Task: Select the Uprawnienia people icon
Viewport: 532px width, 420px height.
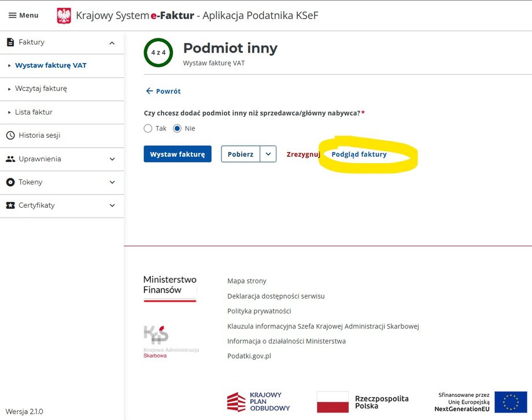Action: point(9,159)
